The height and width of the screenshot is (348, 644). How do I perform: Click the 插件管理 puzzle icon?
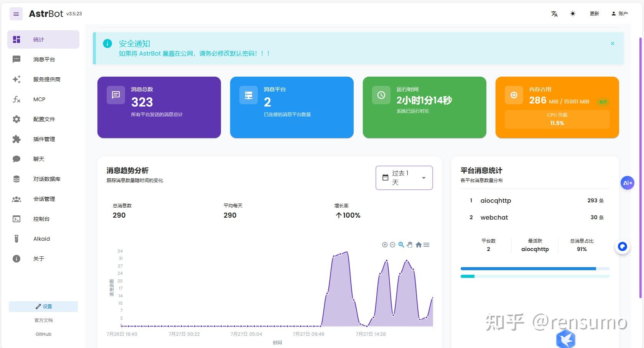[x=16, y=139]
